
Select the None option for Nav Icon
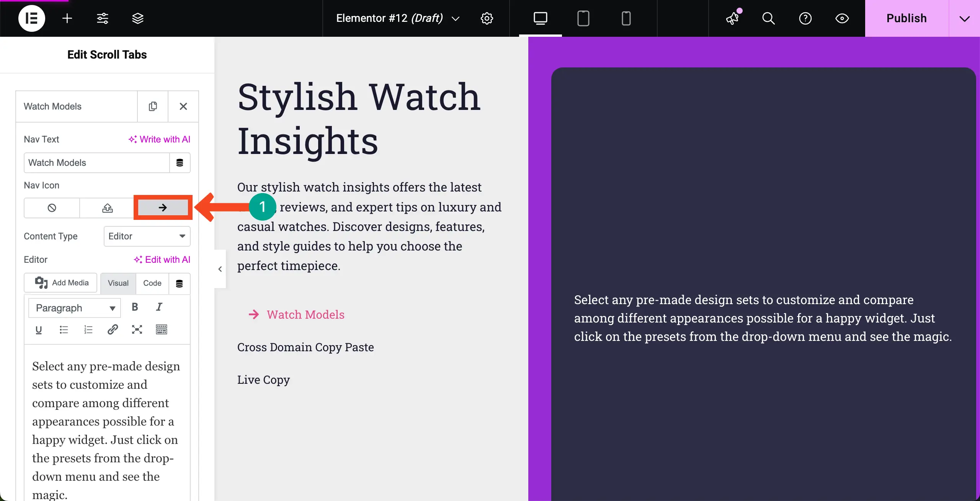coord(52,208)
